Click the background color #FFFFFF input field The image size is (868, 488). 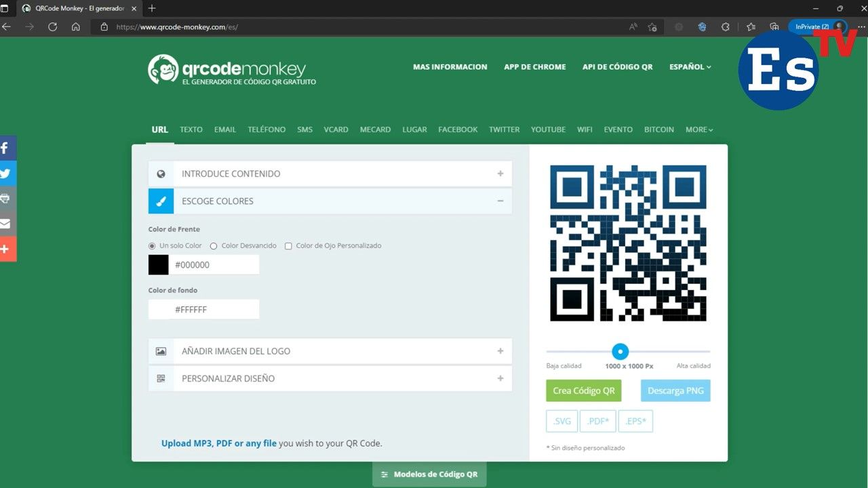click(x=214, y=310)
